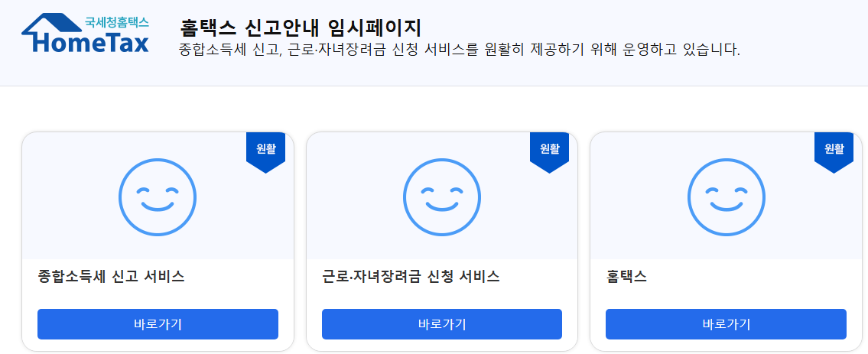Viewport: 868px width, 354px height.
Task: Go to 홈택스 via 바로가기 button
Action: pyautogui.click(x=727, y=324)
